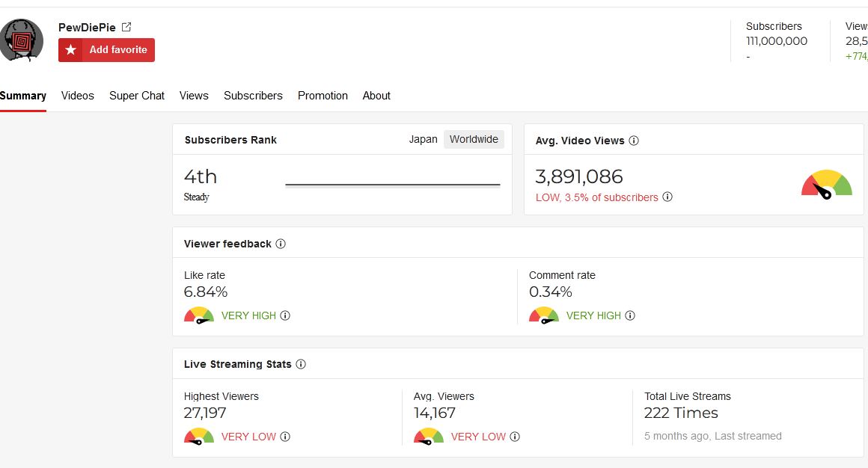Image resolution: width=868 pixels, height=468 pixels.
Task: Open the Subscribers tab
Action: point(253,96)
